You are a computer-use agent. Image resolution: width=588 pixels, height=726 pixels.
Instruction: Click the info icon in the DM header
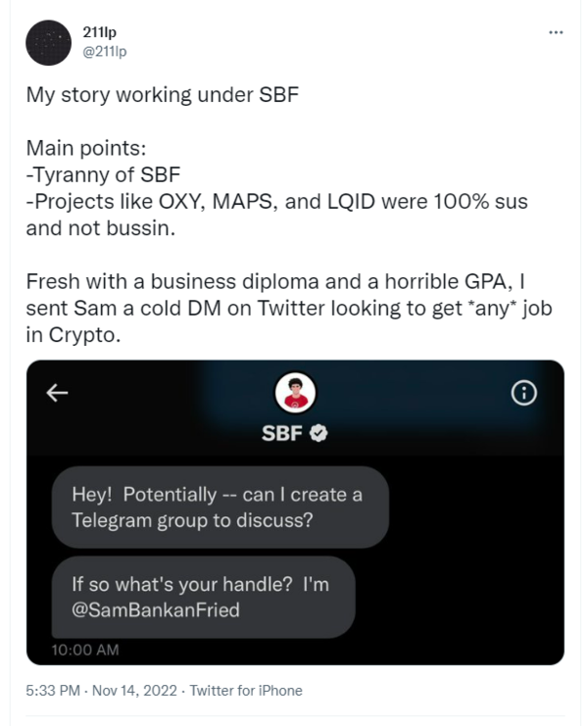click(525, 393)
